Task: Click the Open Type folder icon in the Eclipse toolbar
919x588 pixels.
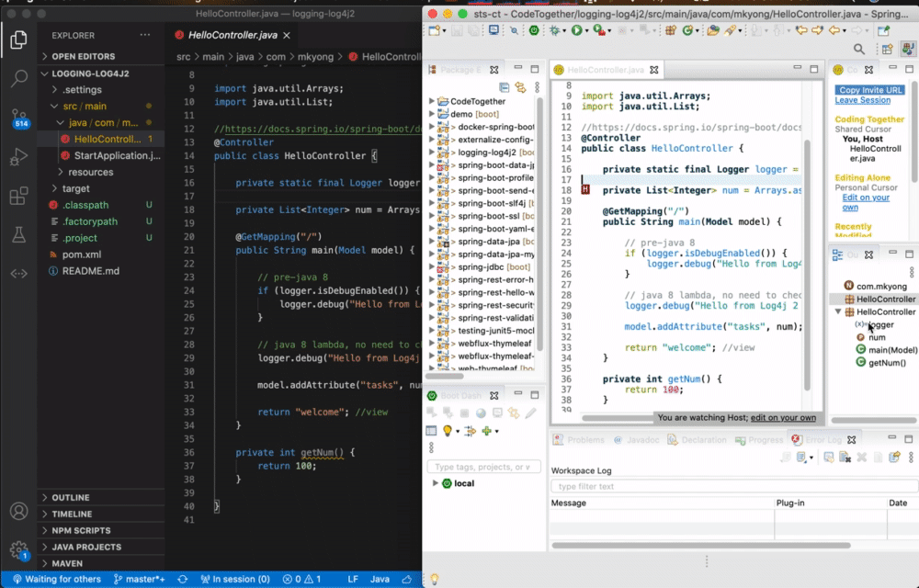Action: tap(713, 30)
